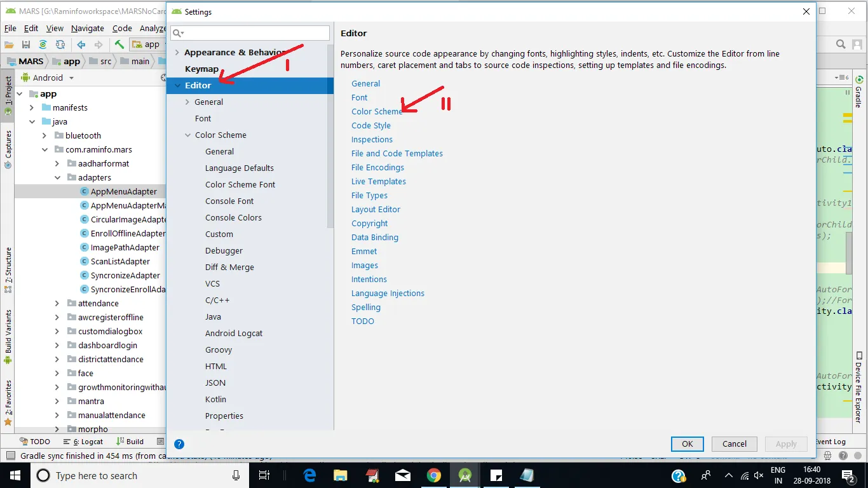Click the class icon beside ImagePathAdapter
The height and width of the screenshot is (488, 868).
84,247
